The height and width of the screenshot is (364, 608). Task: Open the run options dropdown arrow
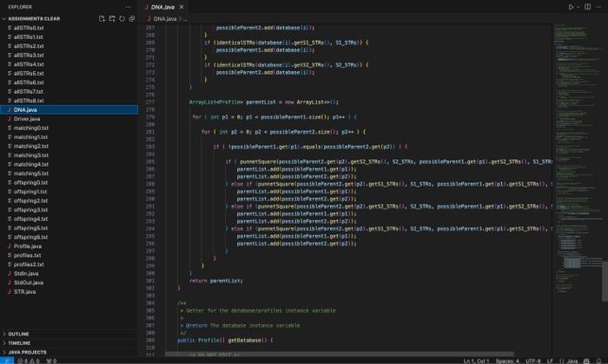578,7
